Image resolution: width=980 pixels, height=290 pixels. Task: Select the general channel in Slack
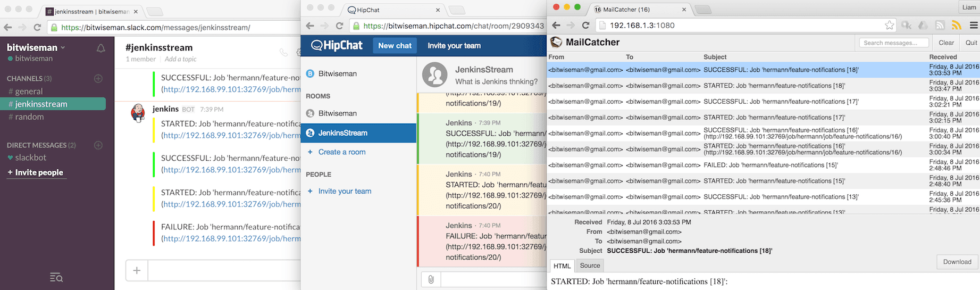click(29, 92)
